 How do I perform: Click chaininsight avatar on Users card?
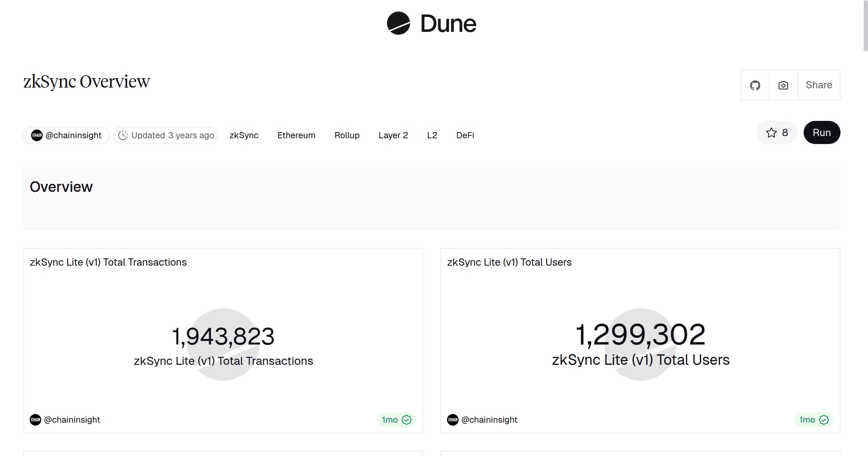point(453,420)
